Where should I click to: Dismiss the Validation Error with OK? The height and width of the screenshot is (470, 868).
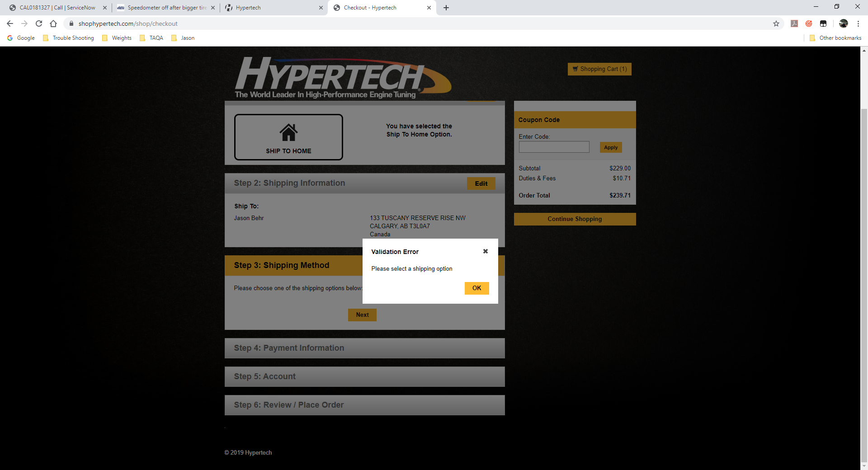pyautogui.click(x=476, y=288)
